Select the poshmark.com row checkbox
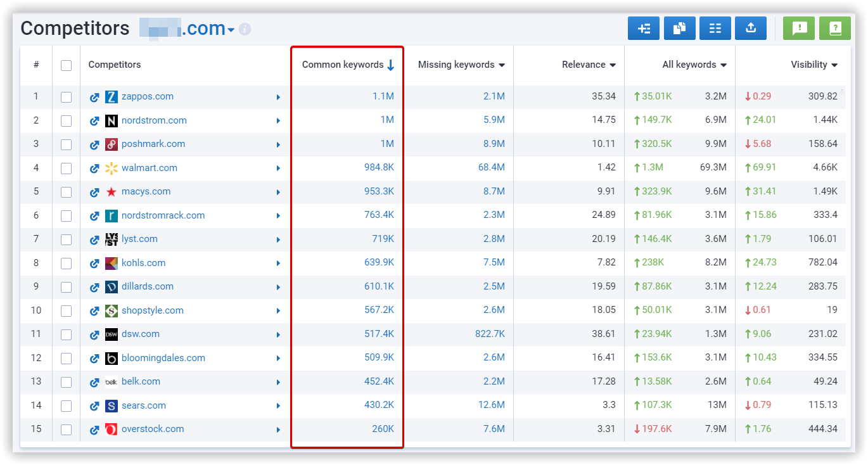 (x=66, y=144)
